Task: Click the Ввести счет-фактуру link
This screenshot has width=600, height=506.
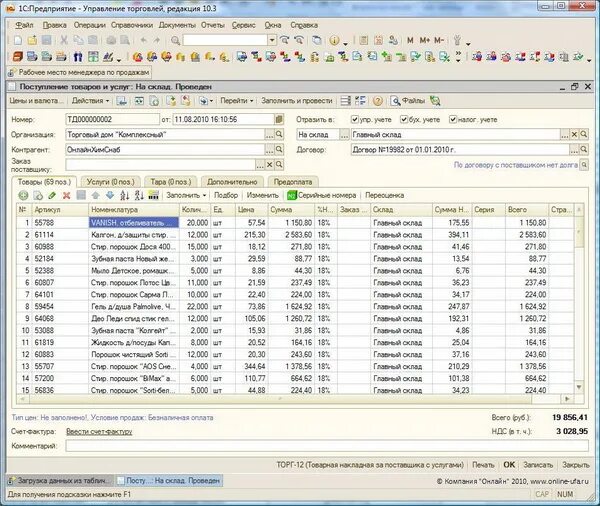Action: (x=99, y=431)
